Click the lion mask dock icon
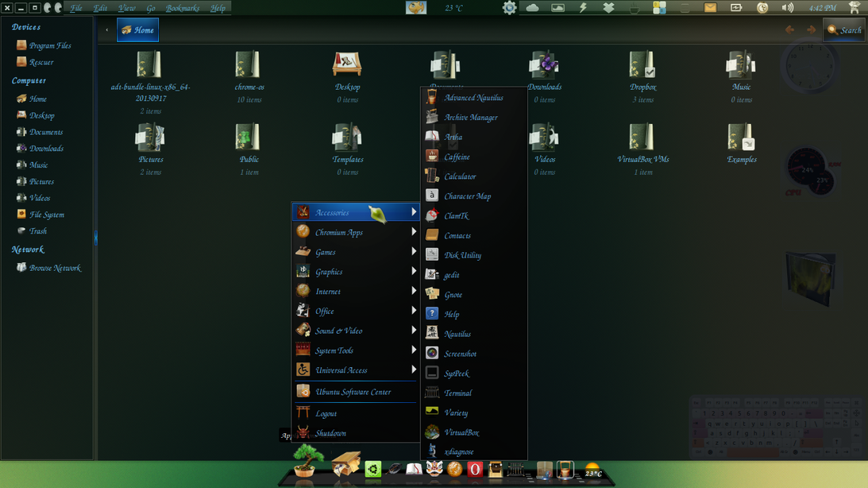 [434, 469]
